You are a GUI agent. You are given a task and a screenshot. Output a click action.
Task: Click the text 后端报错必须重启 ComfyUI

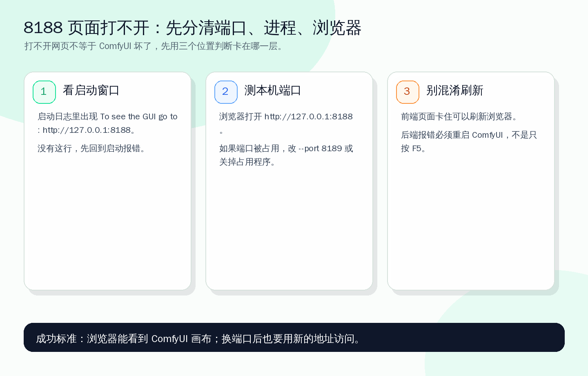click(469, 141)
